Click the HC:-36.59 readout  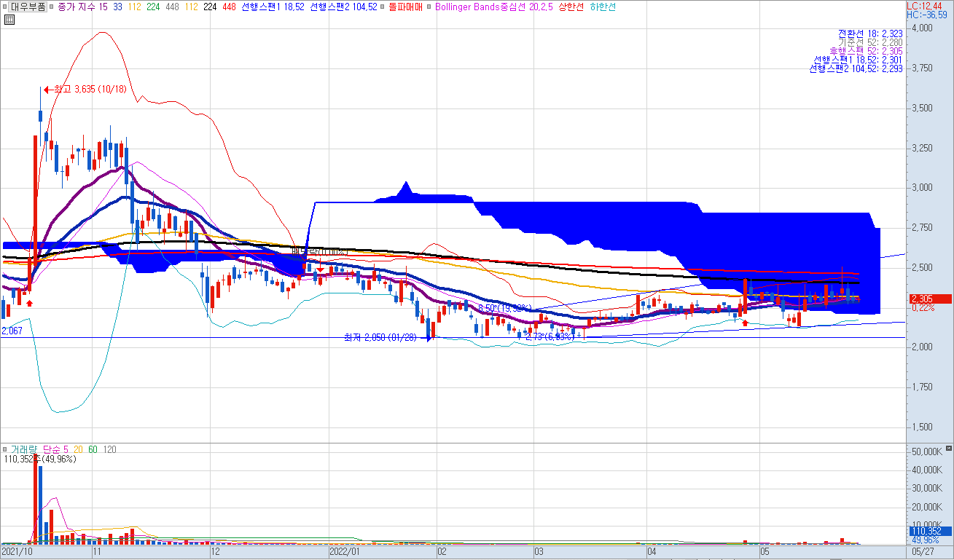coord(928,15)
